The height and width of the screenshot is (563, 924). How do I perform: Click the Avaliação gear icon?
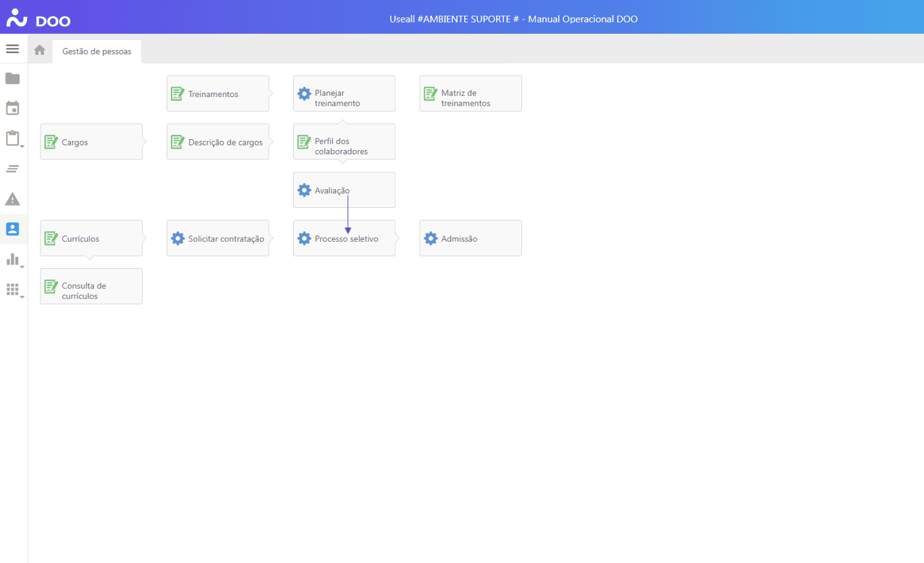coord(304,191)
